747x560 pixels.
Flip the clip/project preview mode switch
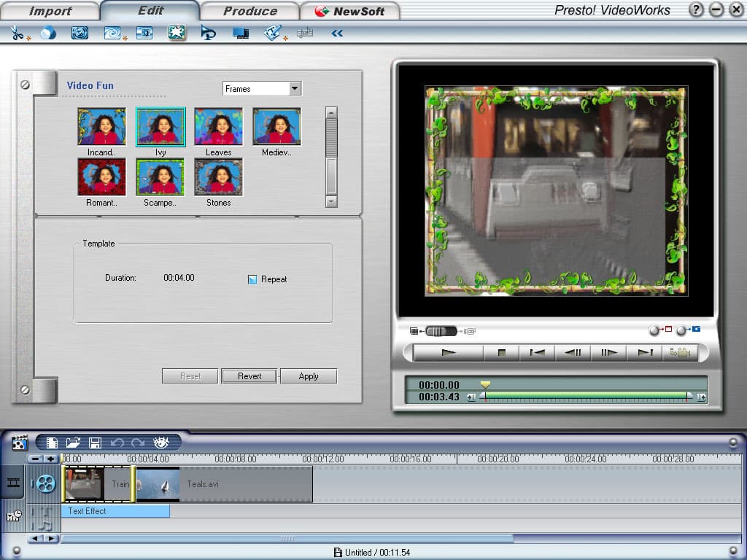pos(441,331)
